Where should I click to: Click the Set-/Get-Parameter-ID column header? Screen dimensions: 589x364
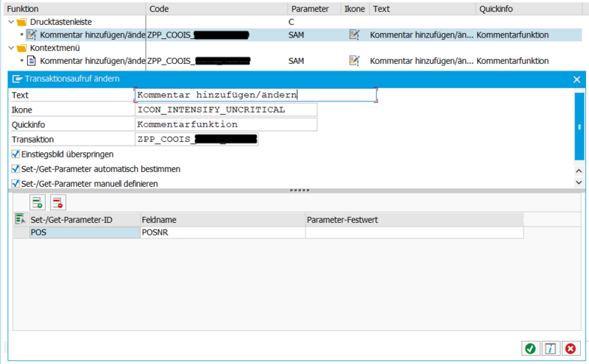[x=85, y=220]
